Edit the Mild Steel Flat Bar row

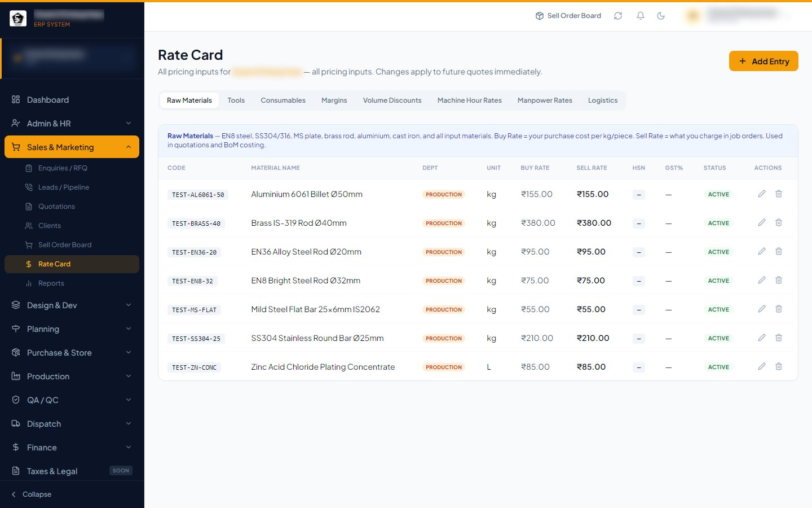(x=762, y=309)
